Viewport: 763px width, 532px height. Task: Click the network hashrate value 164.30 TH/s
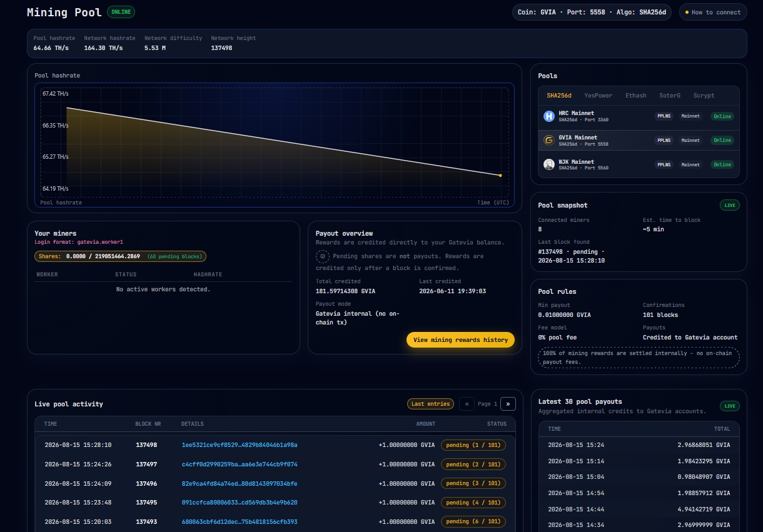(104, 48)
